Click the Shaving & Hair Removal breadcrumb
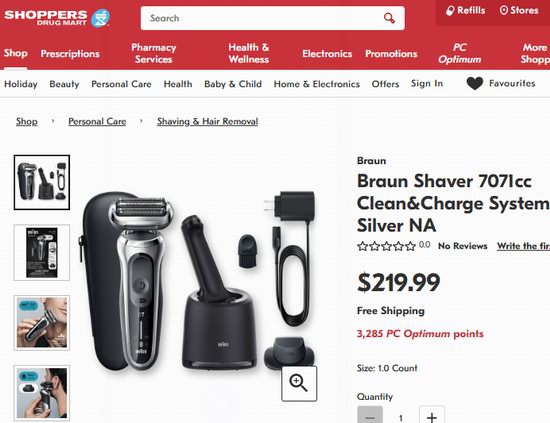The image size is (550, 423). pyautogui.click(x=207, y=121)
